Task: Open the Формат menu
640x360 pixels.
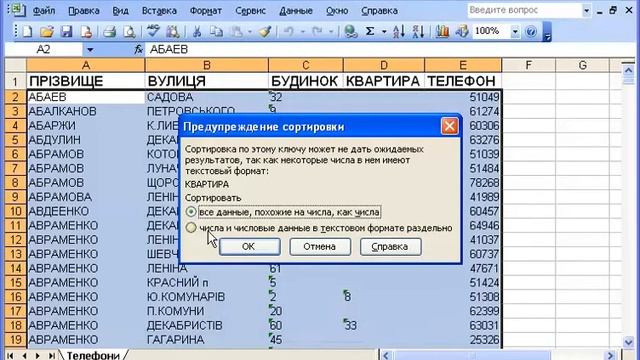Action: (206, 11)
